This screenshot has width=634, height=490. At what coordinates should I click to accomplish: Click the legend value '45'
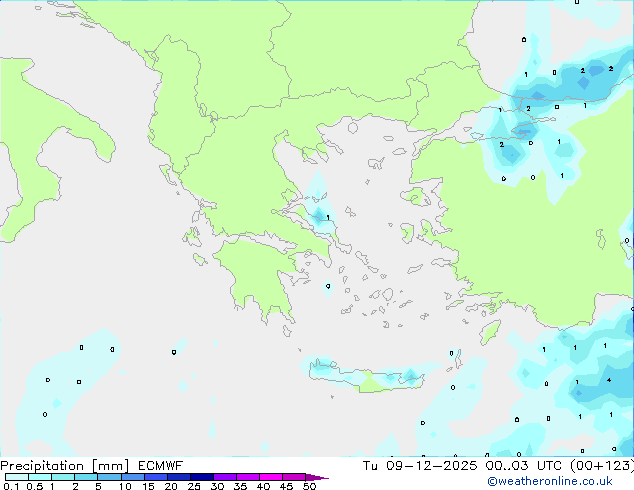pos(287,486)
